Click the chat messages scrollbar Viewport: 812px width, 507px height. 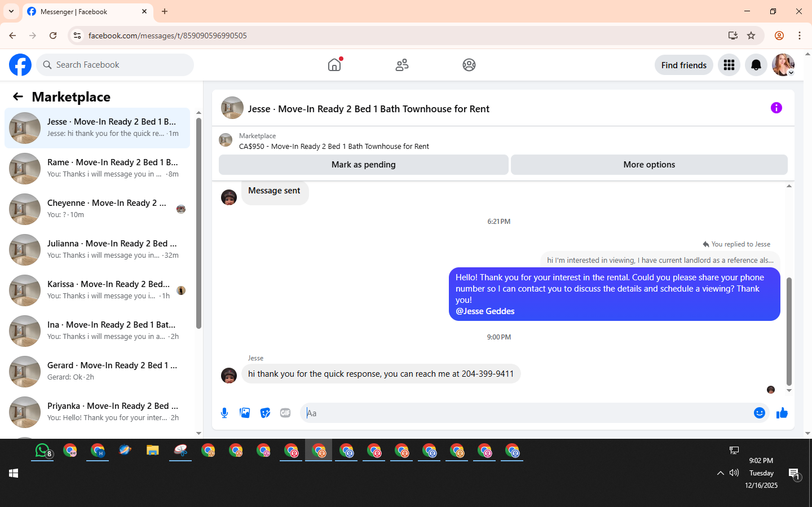click(x=789, y=331)
